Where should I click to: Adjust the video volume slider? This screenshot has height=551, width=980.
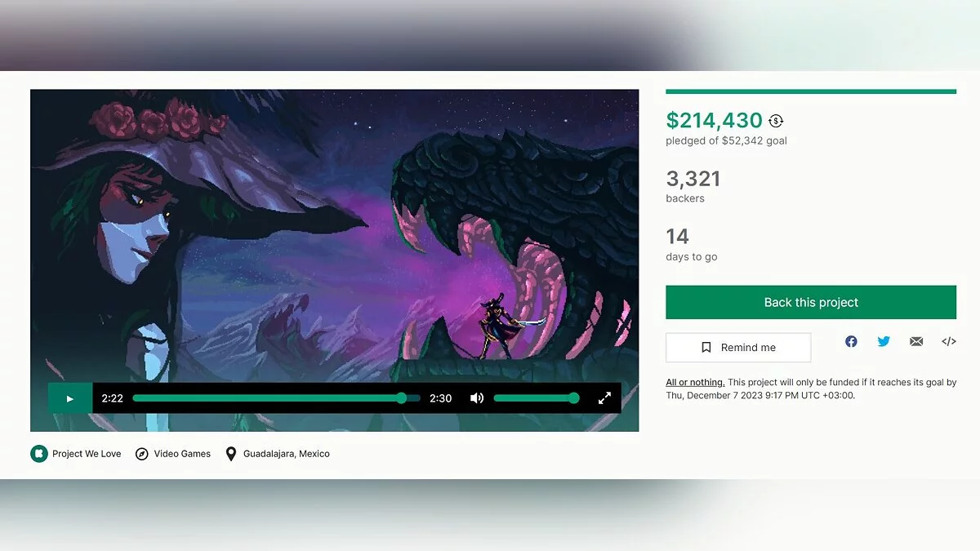536,398
